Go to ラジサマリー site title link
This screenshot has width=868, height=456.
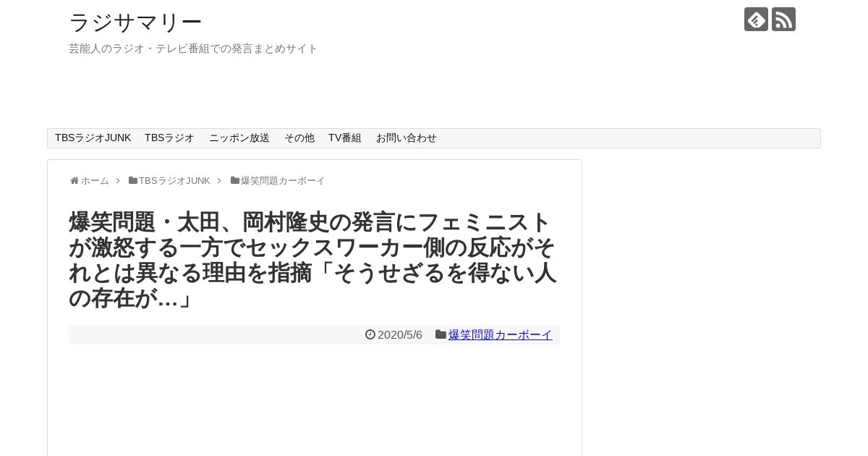[135, 22]
